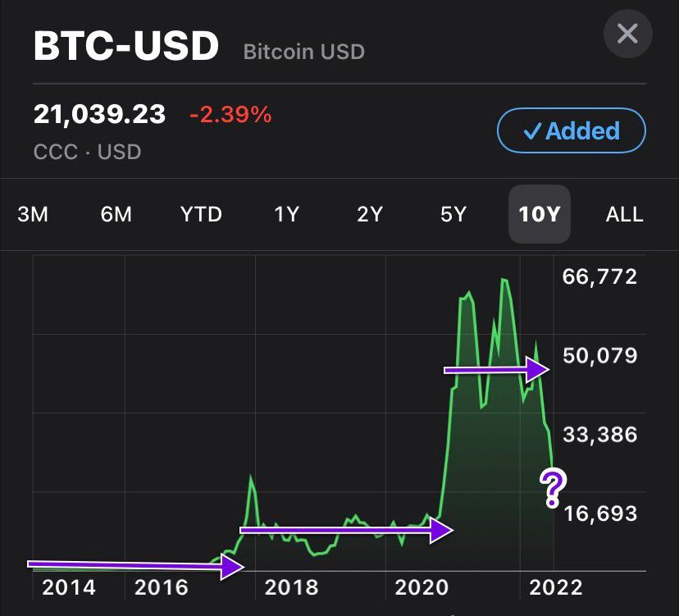Screen dimensions: 679x616
Task: Click the 2022 label on the time axis
Action: pos(557,587)
